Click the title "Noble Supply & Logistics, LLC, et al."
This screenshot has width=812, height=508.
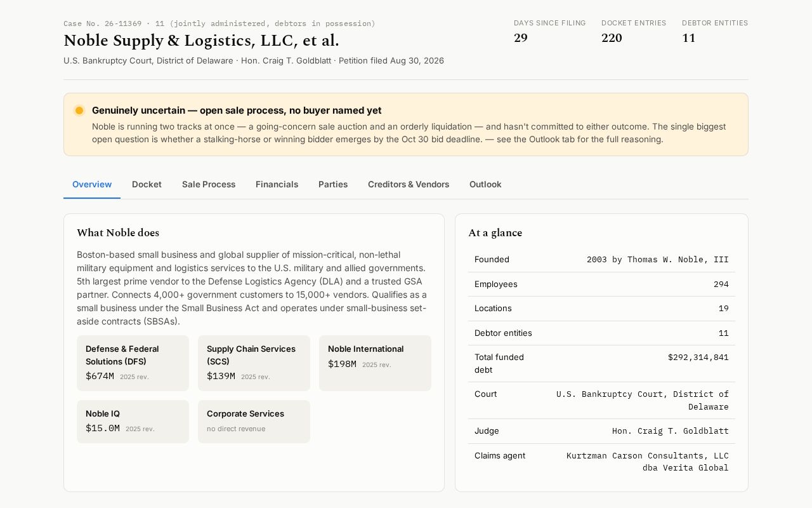201,41
